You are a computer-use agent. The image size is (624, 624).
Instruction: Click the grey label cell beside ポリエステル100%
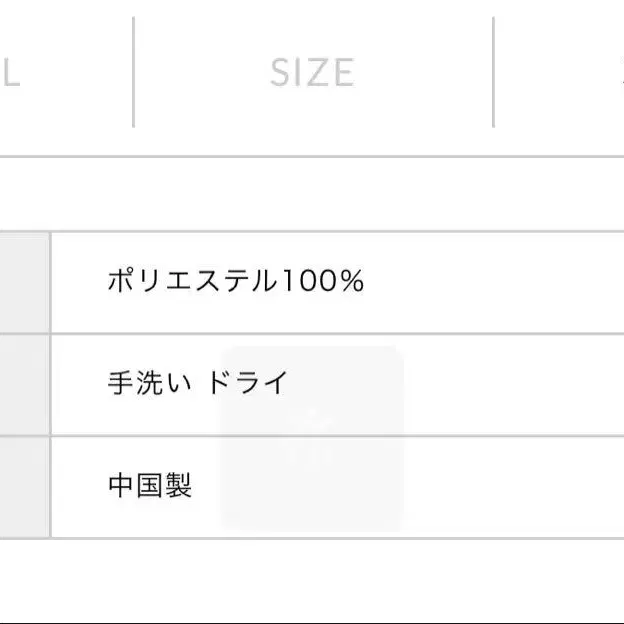point(24,282)
